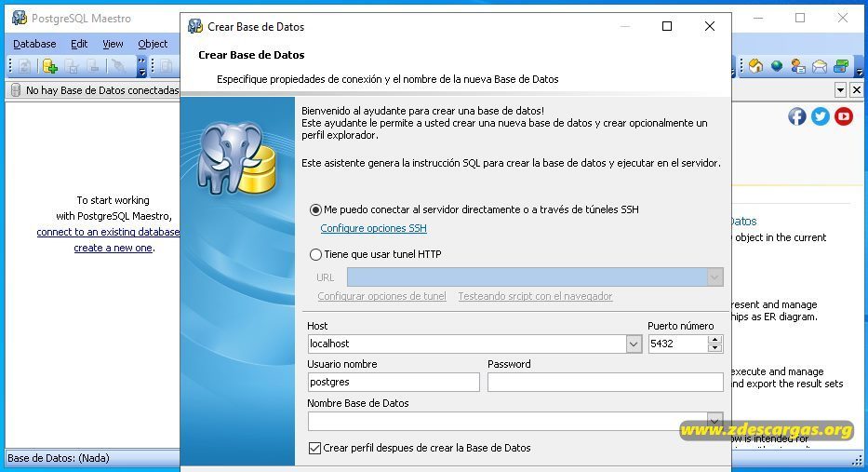Click the open envelope mail icon
This screenshot has height=472, width=868.
(820, 66)
